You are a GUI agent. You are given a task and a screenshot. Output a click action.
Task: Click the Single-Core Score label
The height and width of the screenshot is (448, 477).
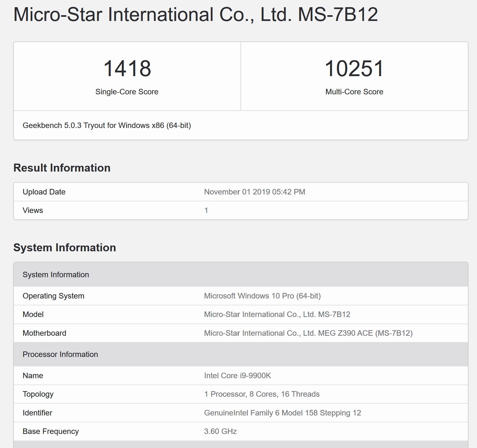[x=127, y=92]
